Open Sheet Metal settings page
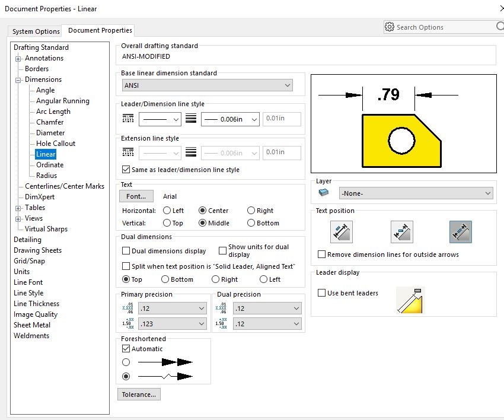This screenshot has width=504, height=420. pos(32,325)
